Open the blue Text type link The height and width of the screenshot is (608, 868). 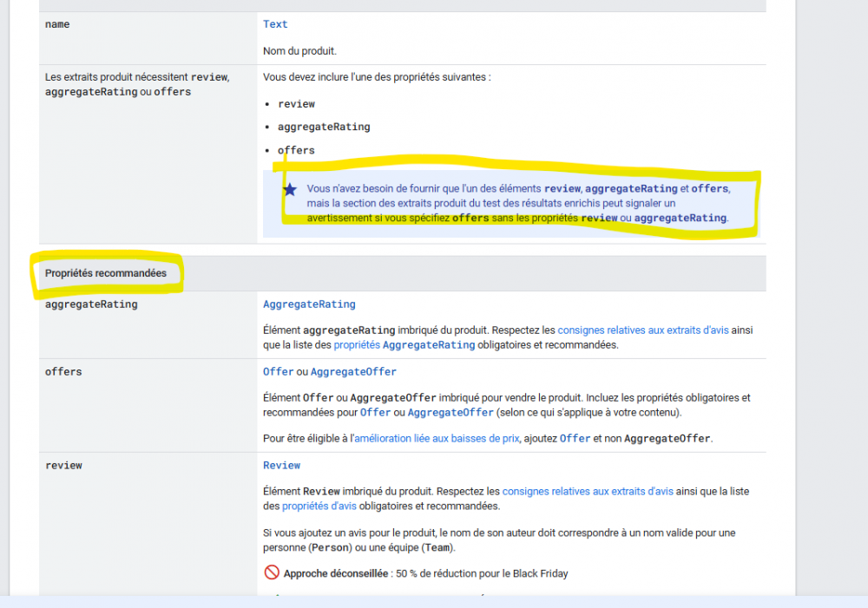click(x=275, y=24)
